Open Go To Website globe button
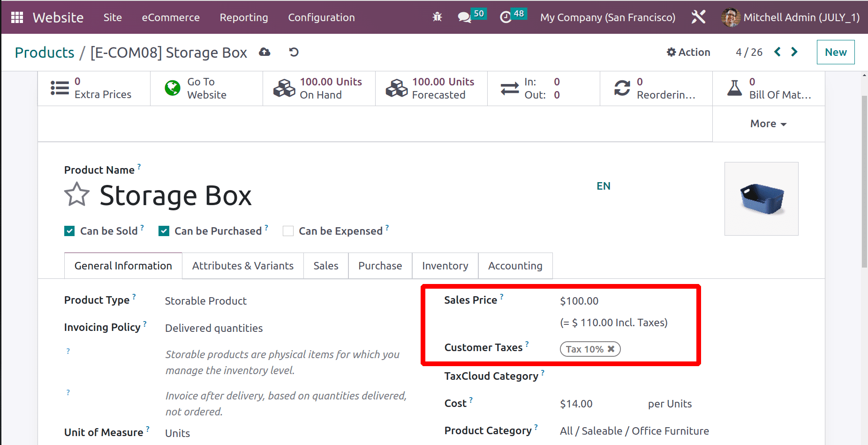This screenshot has height=445, width=868. click(x=206, y=88)
